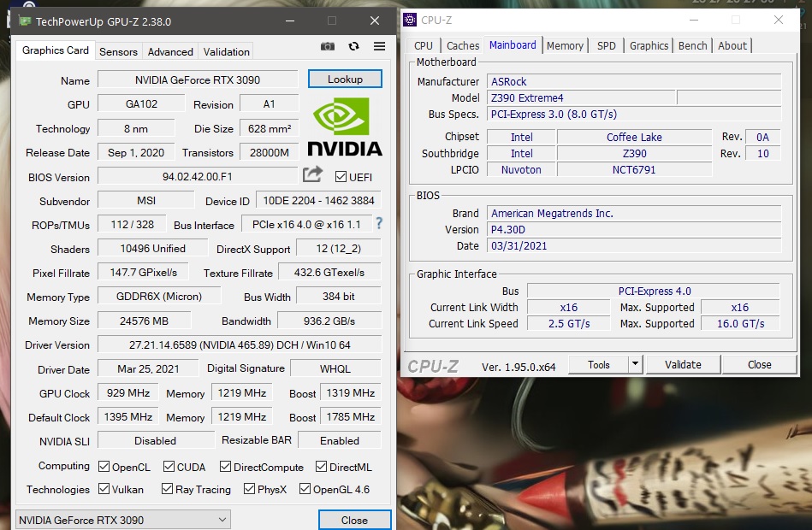Click the GPU-Z refresh icon
812x530 pixels.
[x=353, y=46]
